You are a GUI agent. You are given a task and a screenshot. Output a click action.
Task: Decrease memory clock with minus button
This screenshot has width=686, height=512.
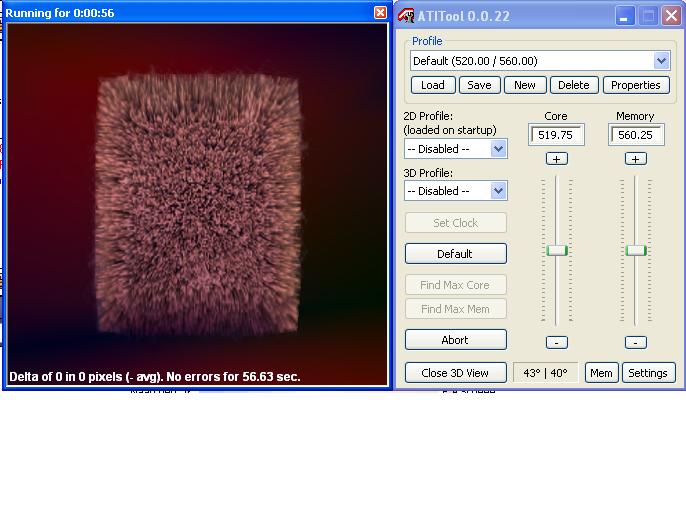635,342
